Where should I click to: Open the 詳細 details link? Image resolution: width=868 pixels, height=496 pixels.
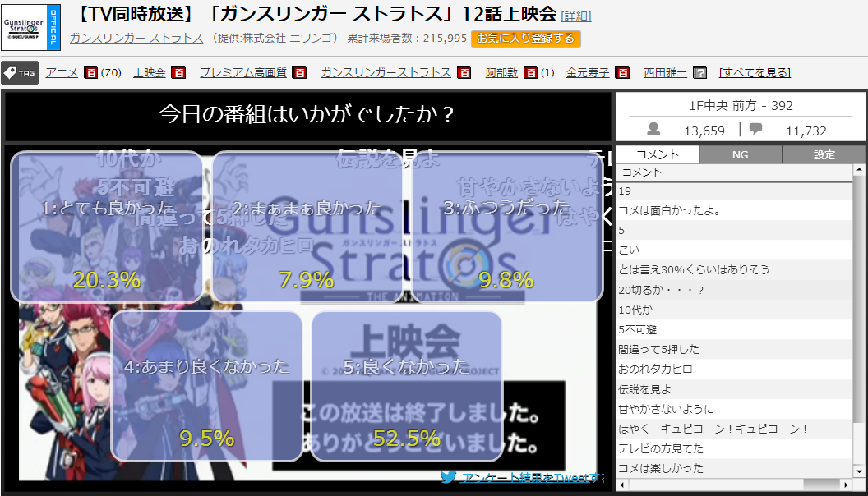(x=576, y=17)
